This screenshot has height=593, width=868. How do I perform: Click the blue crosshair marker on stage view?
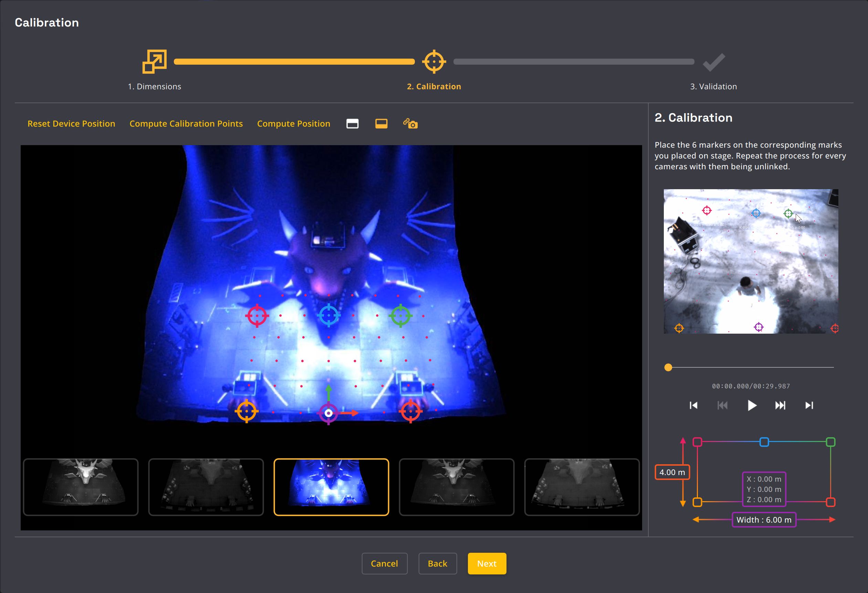(329, 316)
